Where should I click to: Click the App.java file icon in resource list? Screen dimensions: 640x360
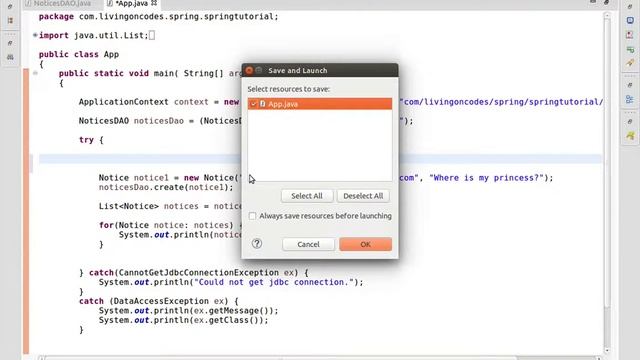pyautogui.click(x=262, y=104)
